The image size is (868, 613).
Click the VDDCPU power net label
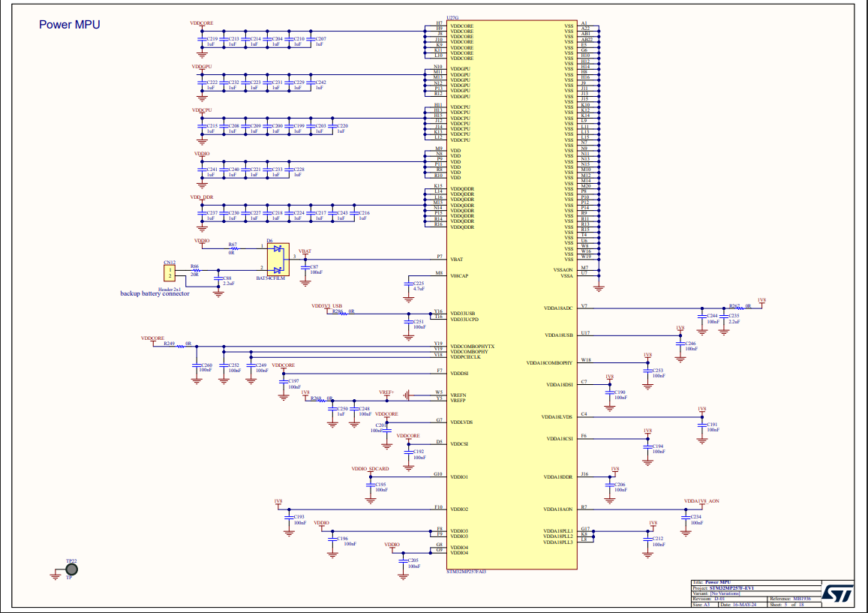click(x=202, y=110)
